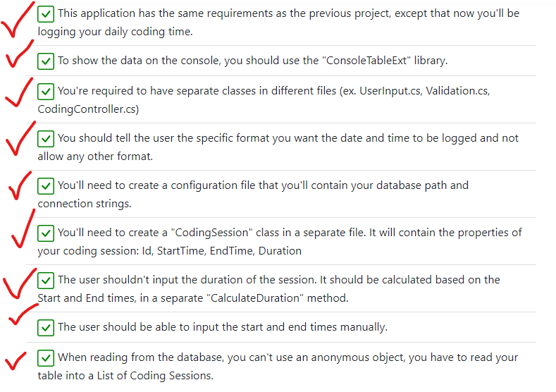Click red checkmark beside ConsoleTableExt item
Viewport: 556px width, 392px height.
(x=19, y=54)
